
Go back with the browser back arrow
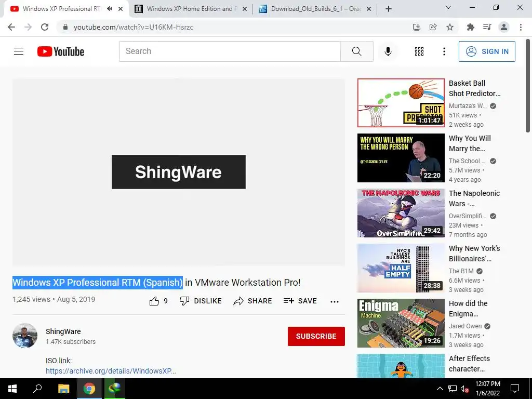pyautogui.click(x=11, y=27)
